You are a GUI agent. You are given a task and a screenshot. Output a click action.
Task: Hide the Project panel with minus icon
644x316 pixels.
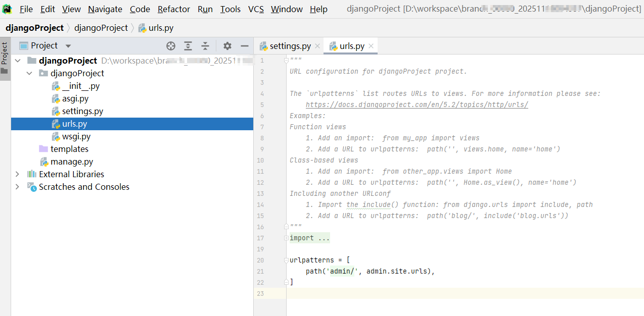point(245,46)
